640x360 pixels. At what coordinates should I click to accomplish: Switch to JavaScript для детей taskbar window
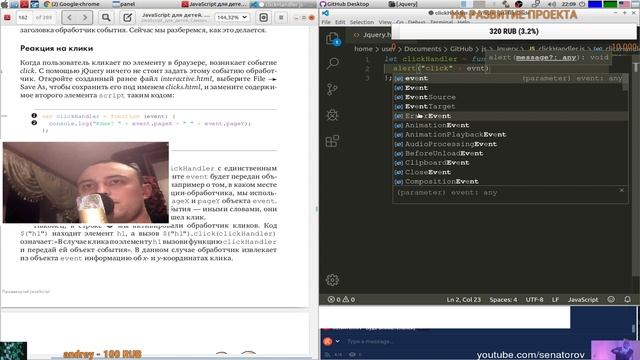point(214,4)
